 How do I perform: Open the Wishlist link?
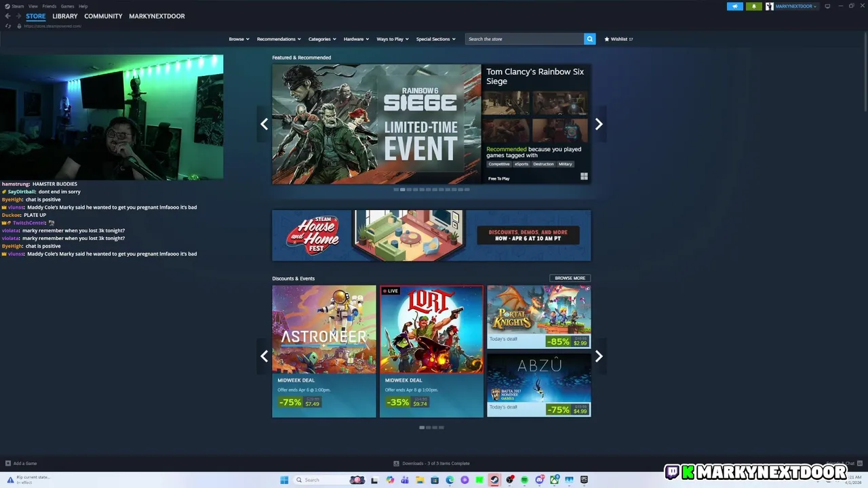(618, 39)
